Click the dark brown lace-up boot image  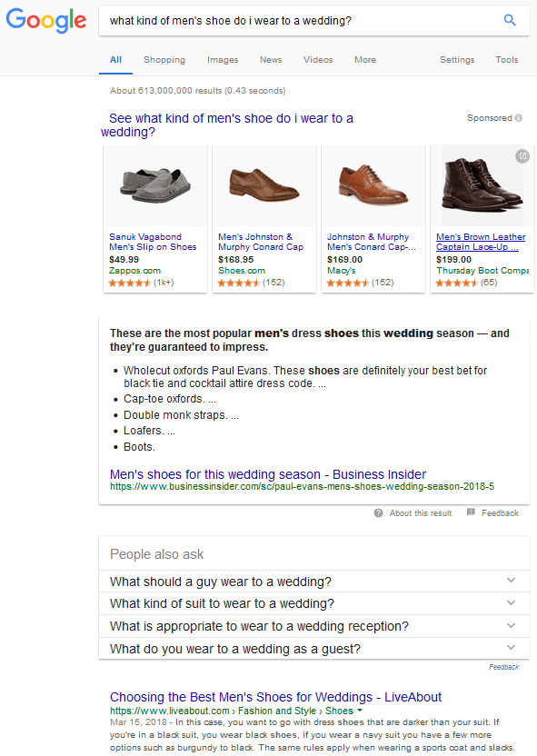tap(482, 184)
